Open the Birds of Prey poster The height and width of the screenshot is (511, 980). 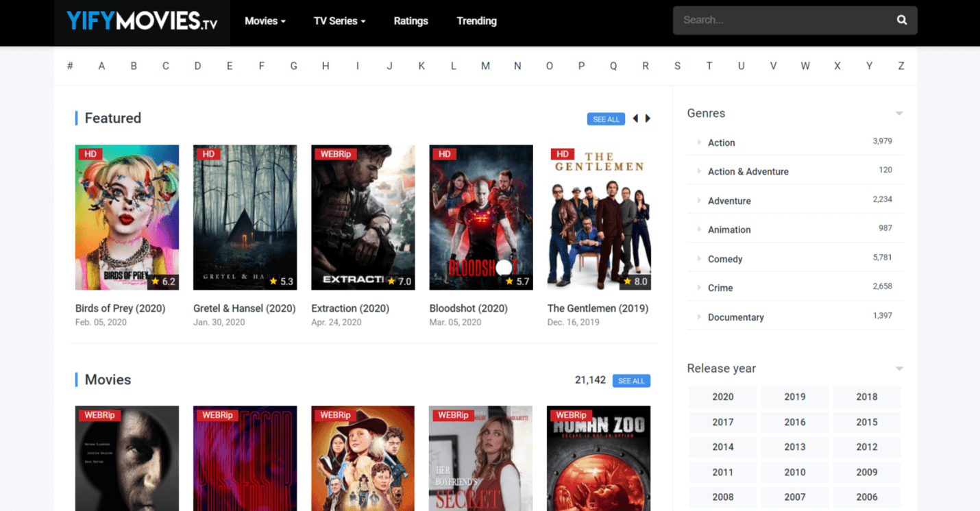[127, 217]
